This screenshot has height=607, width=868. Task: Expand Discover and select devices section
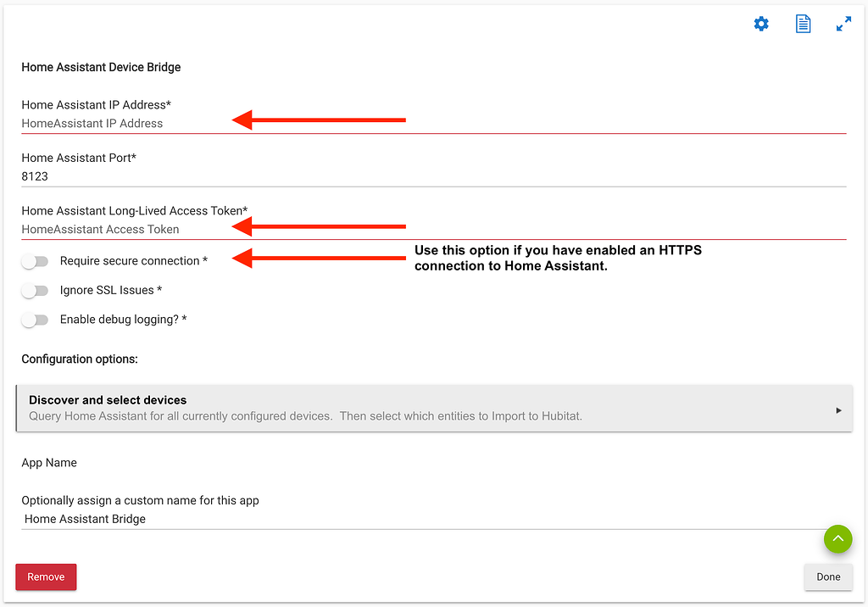(434, 408)
